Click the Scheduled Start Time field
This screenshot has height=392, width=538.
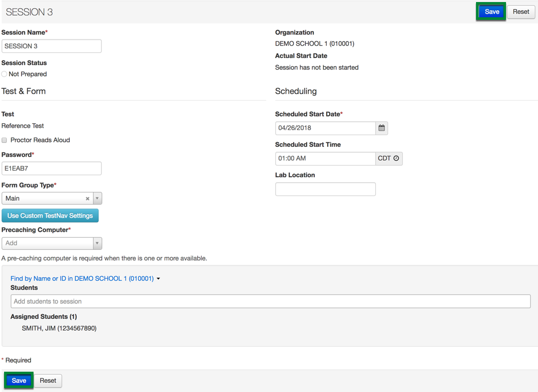[x=325, y=158]
